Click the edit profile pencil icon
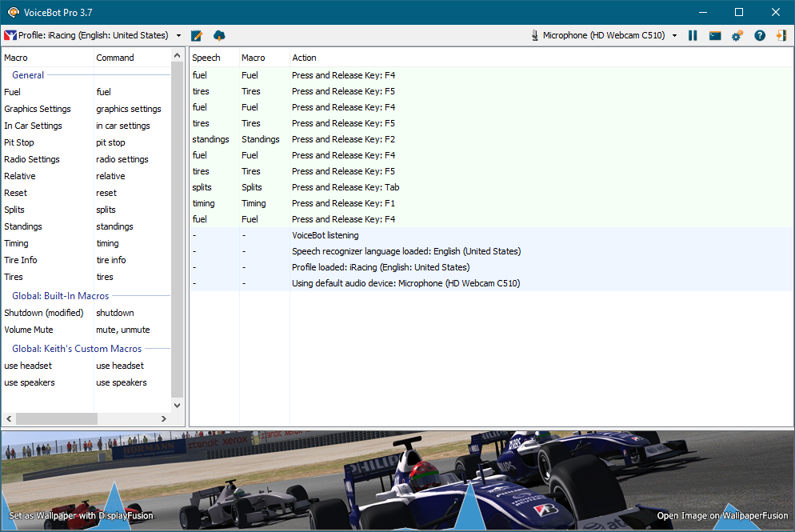 [197, 36]
